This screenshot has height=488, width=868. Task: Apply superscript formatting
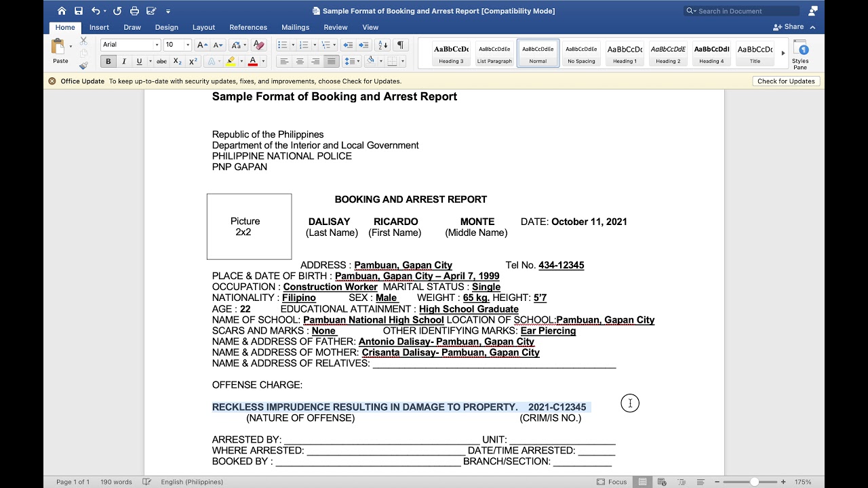pyautogui.click(x=193, y=61)
